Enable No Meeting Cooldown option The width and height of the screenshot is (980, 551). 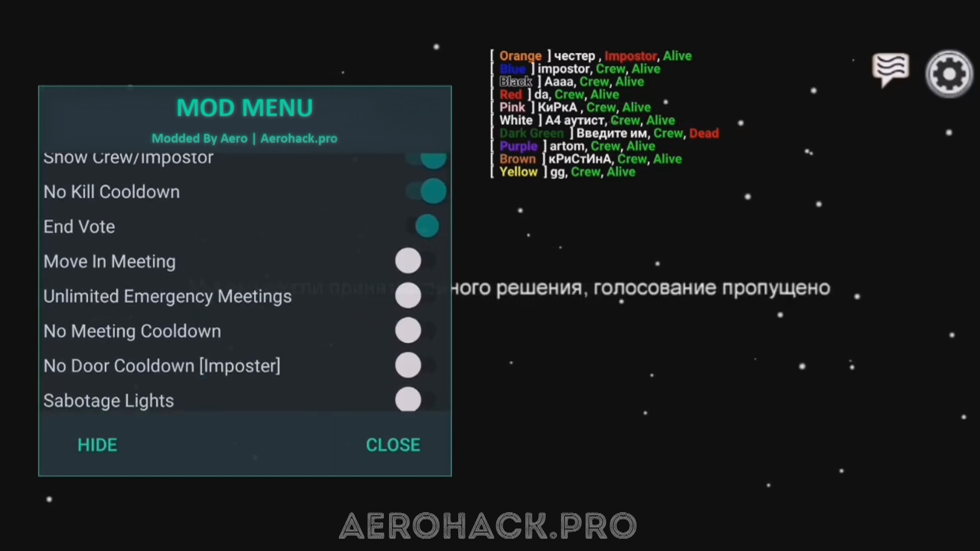click(407, 330)
